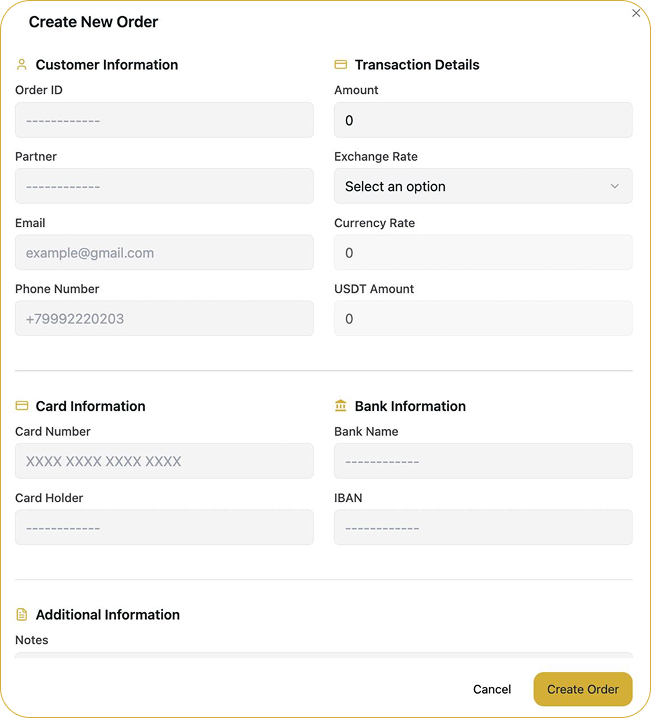This screenshot has height=718, width=651.
Task: Click into the Phone Number field
Action: [164, 318]
